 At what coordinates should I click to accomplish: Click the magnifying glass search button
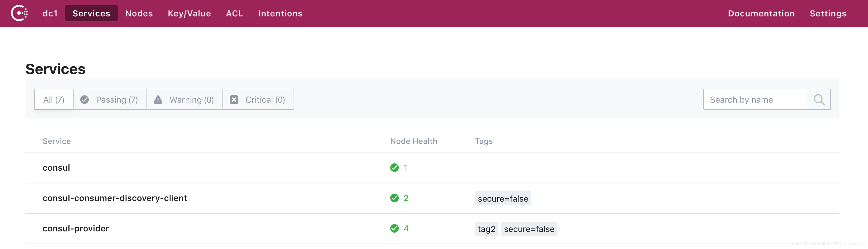[819, 100]
